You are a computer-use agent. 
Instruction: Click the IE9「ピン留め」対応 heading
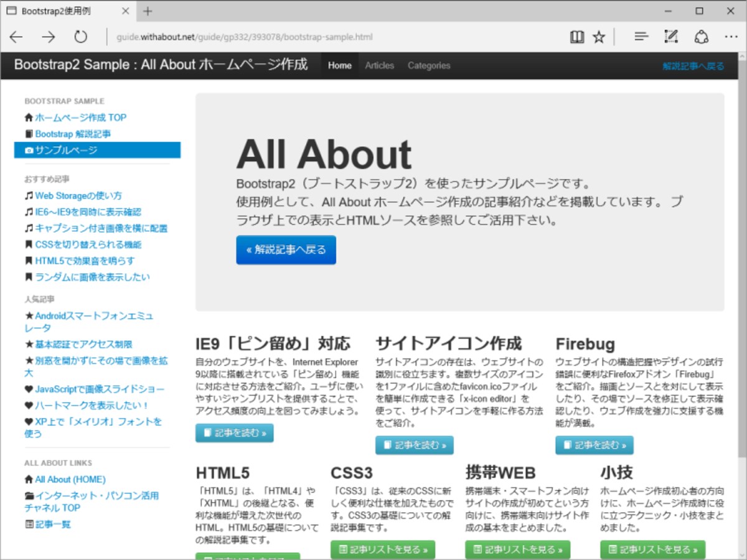tap(273, 343)
